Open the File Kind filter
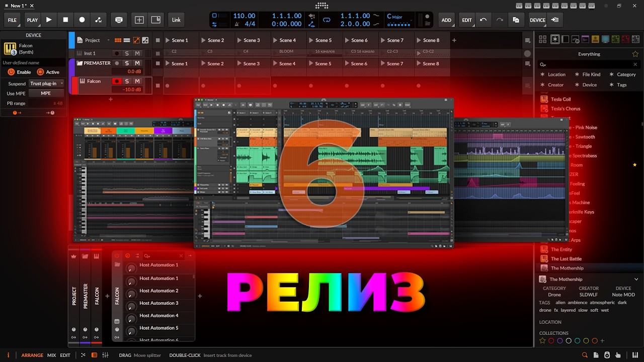644x362 pixels. (588, 74)
